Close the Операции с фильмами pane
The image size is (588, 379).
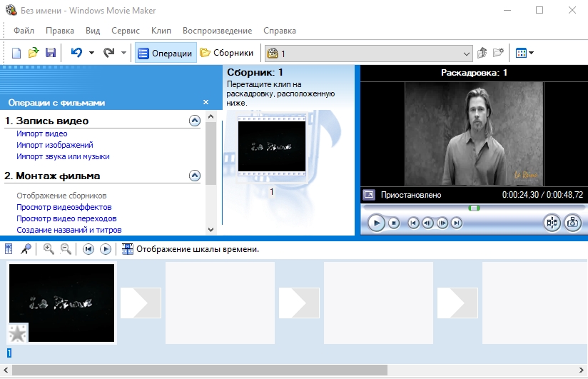tap(206, 102)
